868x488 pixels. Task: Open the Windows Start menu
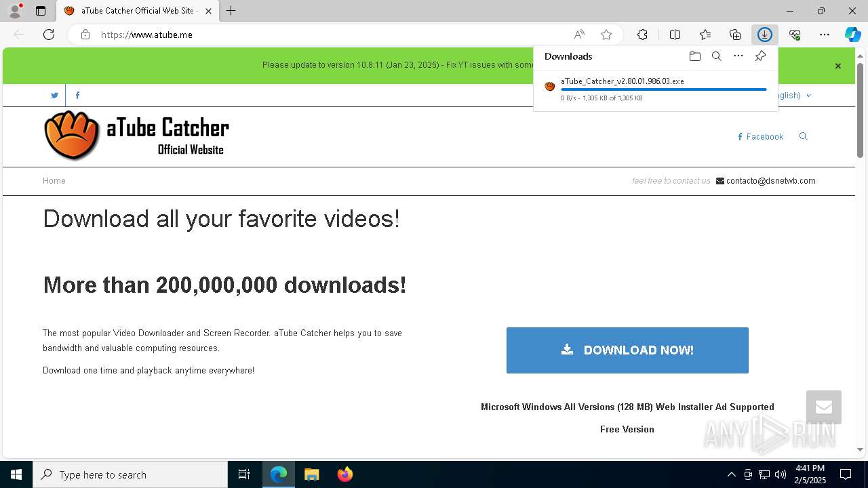point(16,474)
